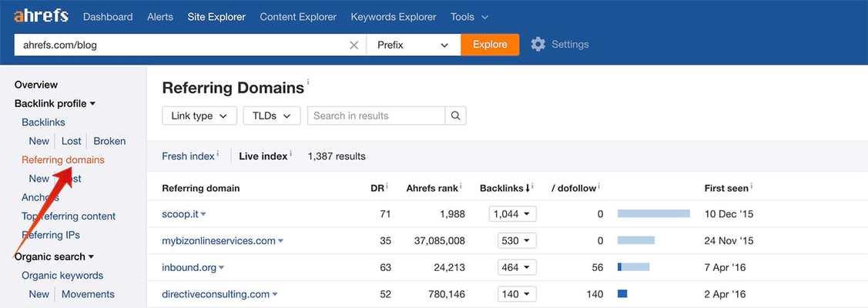The height and width of the screenshot is (308, 868).
Task: Select the 10 Dec '15 date
Action: point(729,214)
